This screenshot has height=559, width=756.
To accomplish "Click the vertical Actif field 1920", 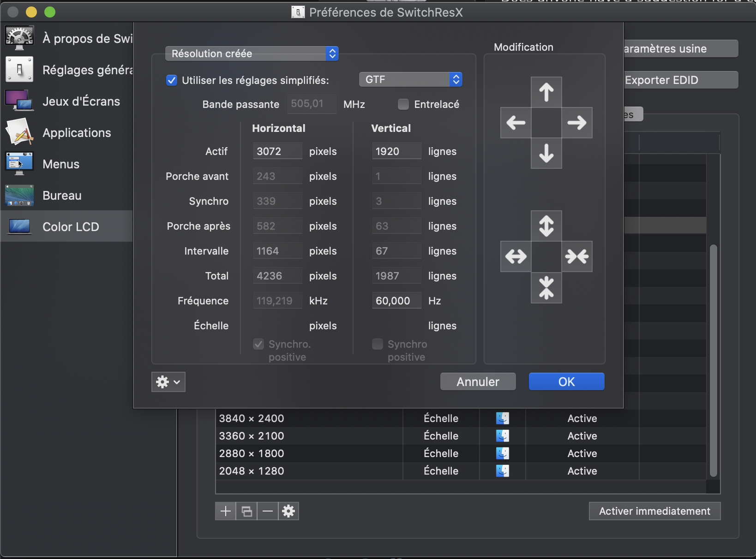I will tap(397, 151).
